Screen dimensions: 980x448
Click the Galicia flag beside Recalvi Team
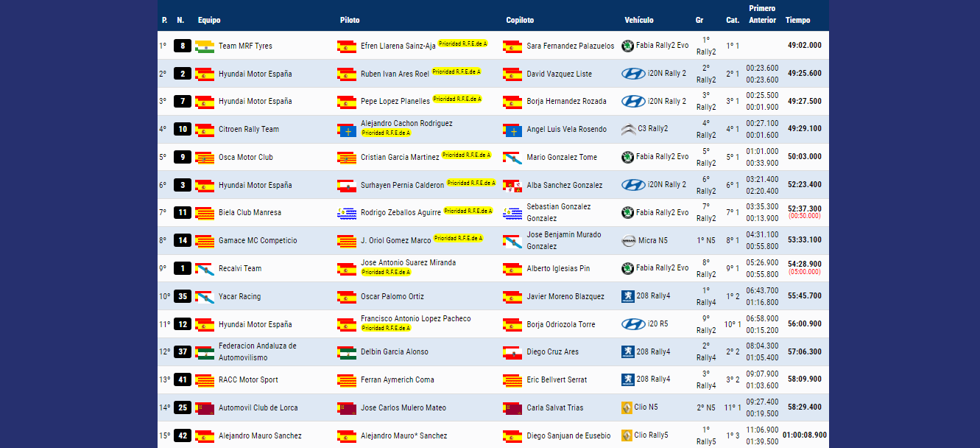click(205, 268)
